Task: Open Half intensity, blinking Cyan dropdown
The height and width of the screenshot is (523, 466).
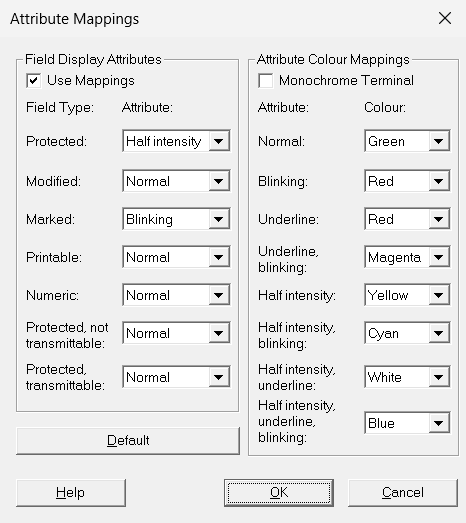Action: 407,333
